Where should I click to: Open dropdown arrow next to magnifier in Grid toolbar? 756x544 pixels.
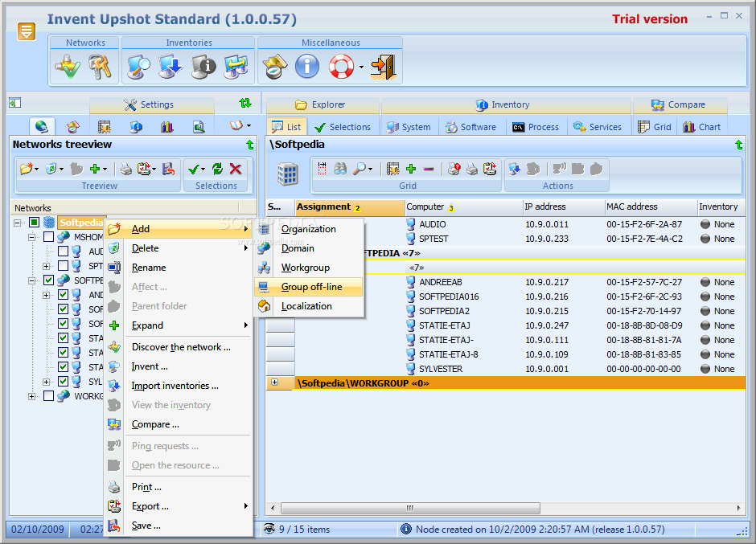[x=370, y=169]
